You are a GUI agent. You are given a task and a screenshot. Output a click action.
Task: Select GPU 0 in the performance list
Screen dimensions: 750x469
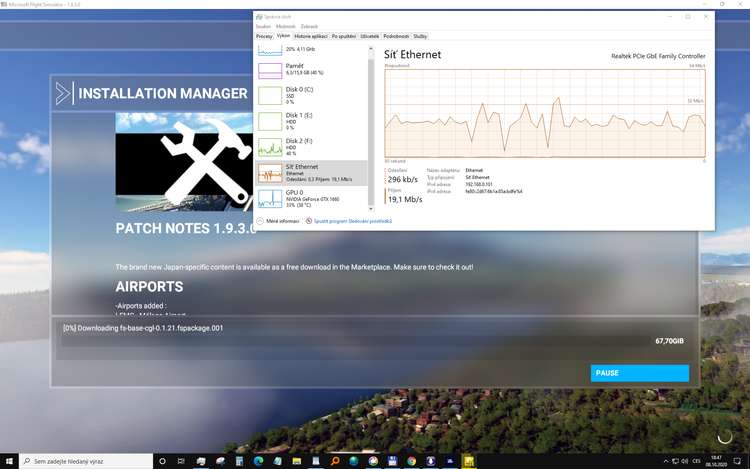[x=311, y=198]
